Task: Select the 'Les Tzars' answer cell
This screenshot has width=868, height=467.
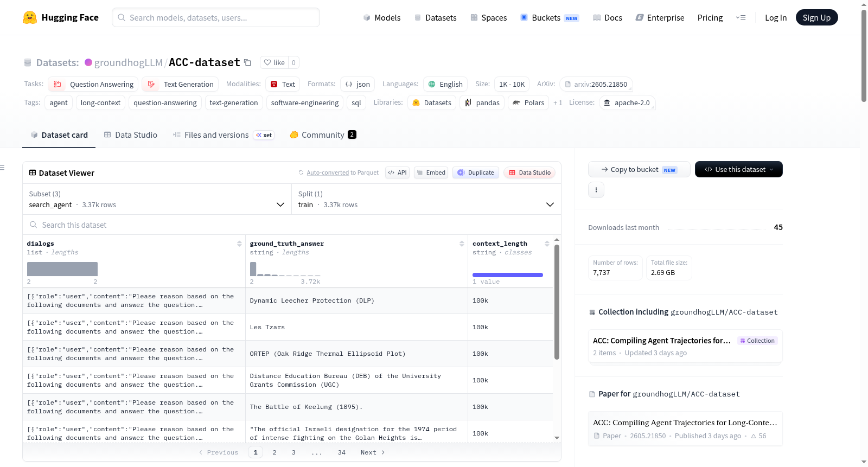Action: 356,327
